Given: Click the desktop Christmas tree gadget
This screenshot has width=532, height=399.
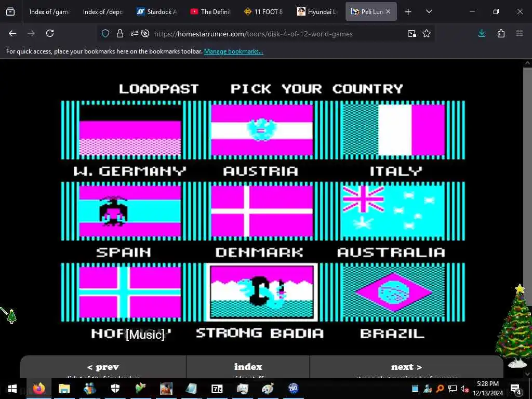Looking at the screenshot, I should (x=515, y=326).
